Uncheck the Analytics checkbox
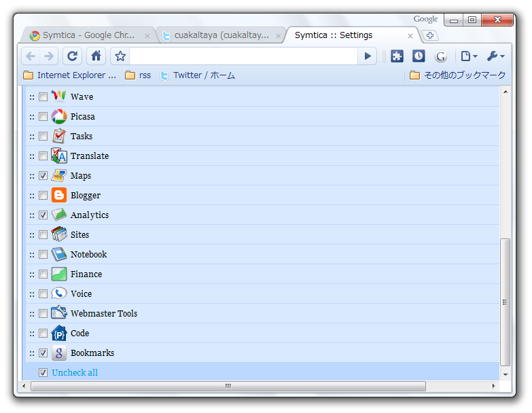 43,215
